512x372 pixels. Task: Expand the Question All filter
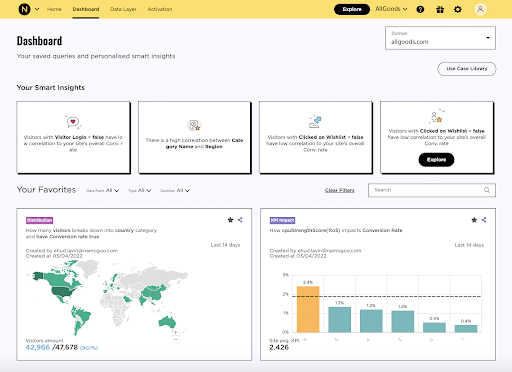tap(175, 190)
